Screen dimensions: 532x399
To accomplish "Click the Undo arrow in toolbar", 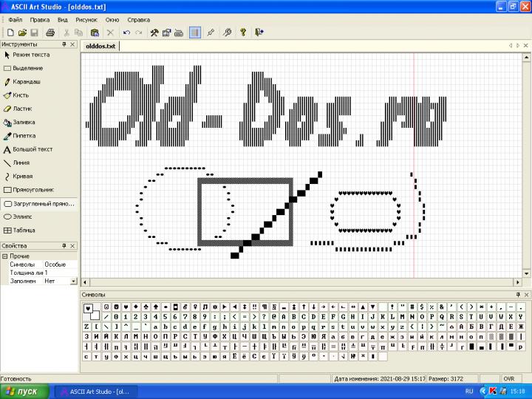I will pyautogui.click(x=126, y=33).
